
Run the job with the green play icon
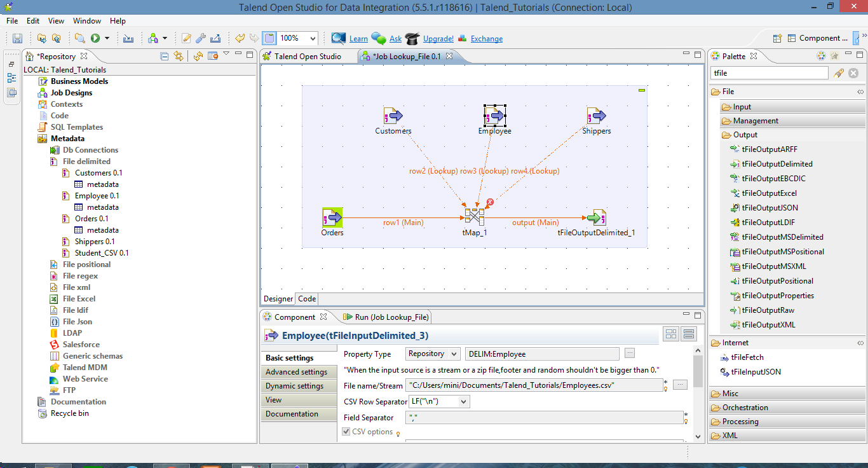[95, 38]
